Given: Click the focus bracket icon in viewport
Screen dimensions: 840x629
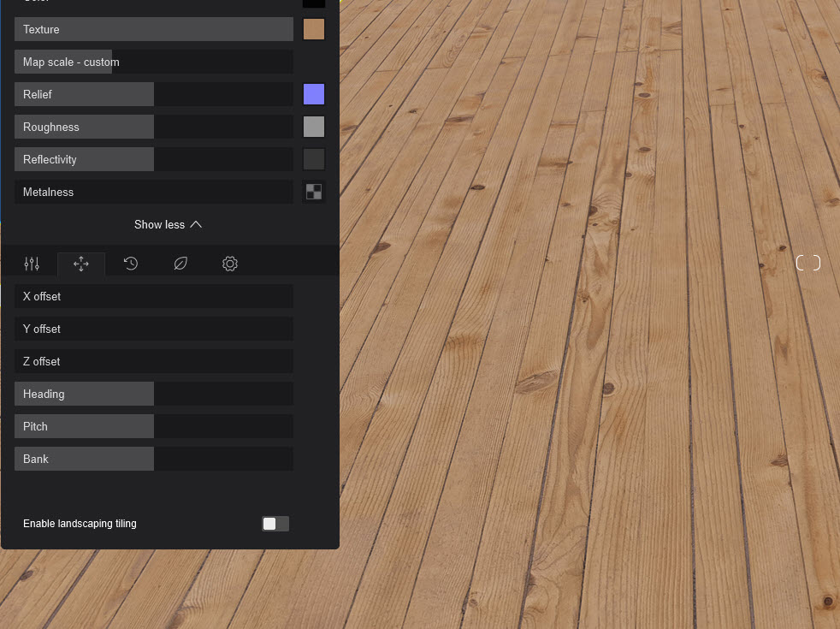Looking at the screenshot, I should [807, 263].
